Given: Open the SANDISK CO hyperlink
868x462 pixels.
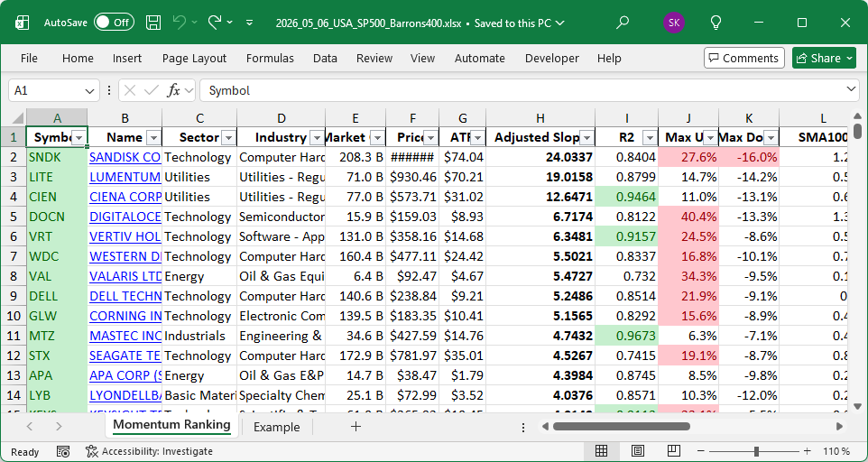Looking at the screenshot, I should click(x=125, y=157).
